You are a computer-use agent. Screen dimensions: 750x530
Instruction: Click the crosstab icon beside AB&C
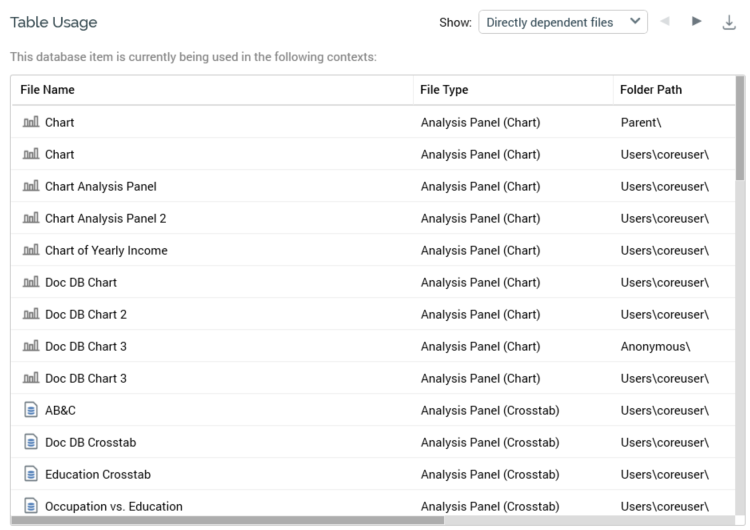pos(30,410)
